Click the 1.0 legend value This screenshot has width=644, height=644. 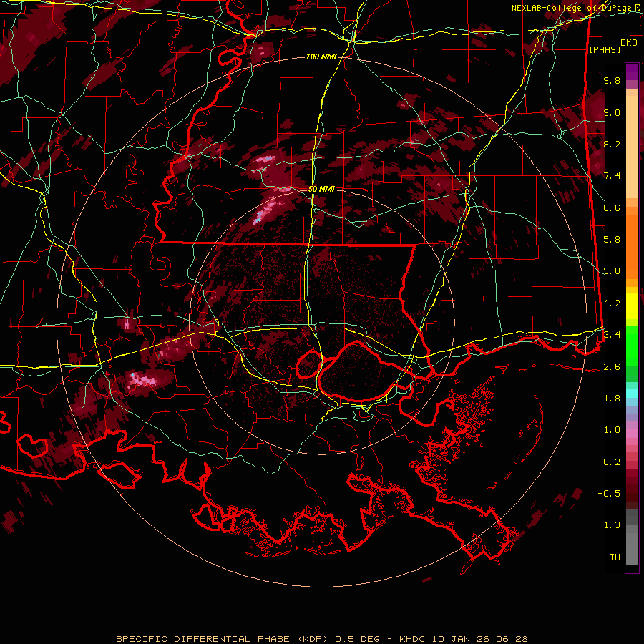click(612, 430)
